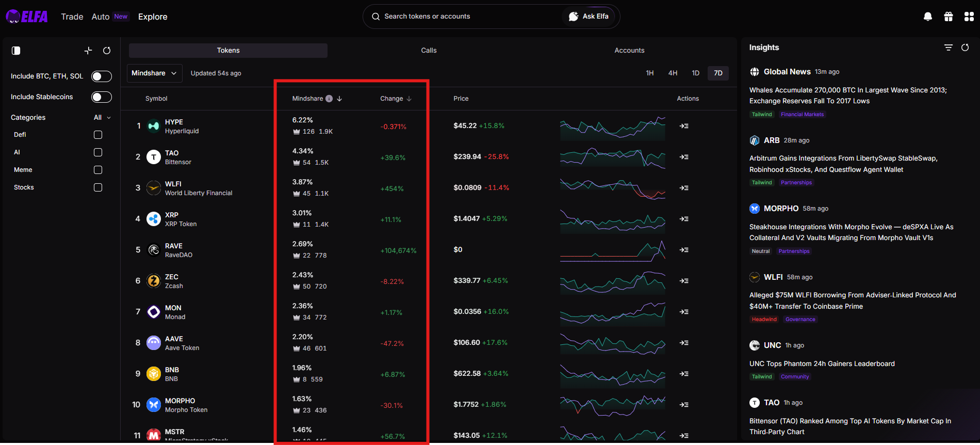980x445 pixels.
Task: Open Insights filter icon
Action: click(949, 47)
